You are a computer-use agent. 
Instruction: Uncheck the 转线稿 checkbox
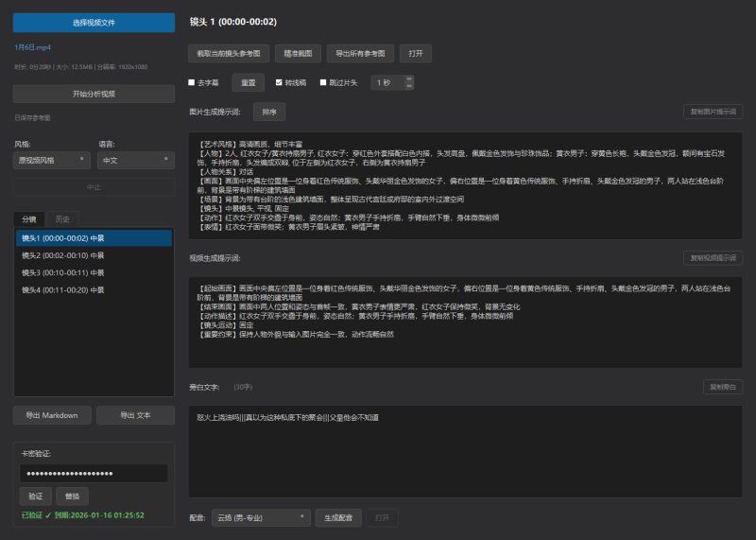(x=279, y=83)
